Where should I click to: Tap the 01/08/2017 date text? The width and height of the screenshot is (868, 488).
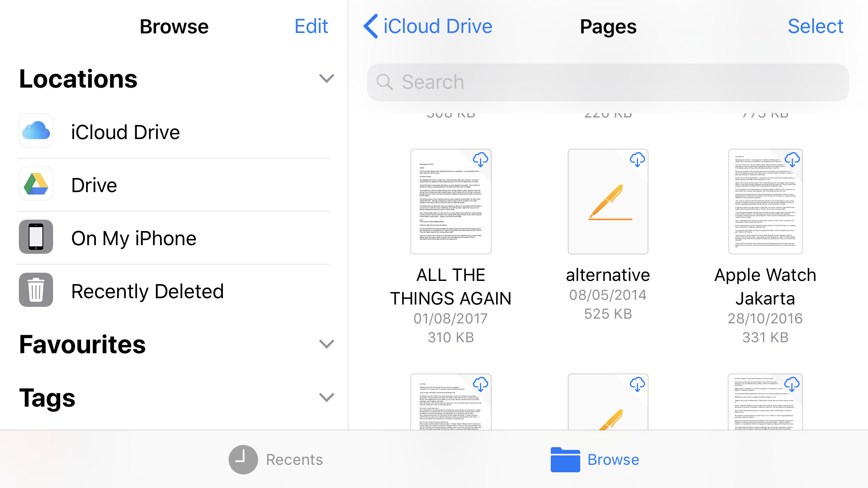coord(451,318)
